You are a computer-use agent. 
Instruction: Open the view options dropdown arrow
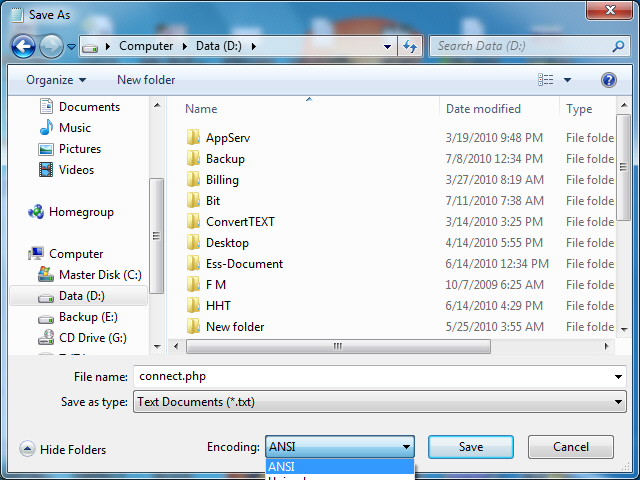[x=567, y=80]
